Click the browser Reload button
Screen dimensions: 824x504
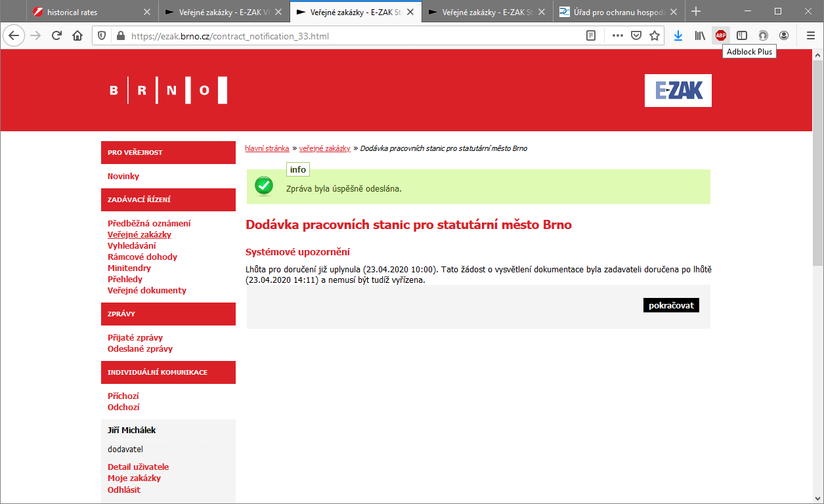(x=56, y=36)
